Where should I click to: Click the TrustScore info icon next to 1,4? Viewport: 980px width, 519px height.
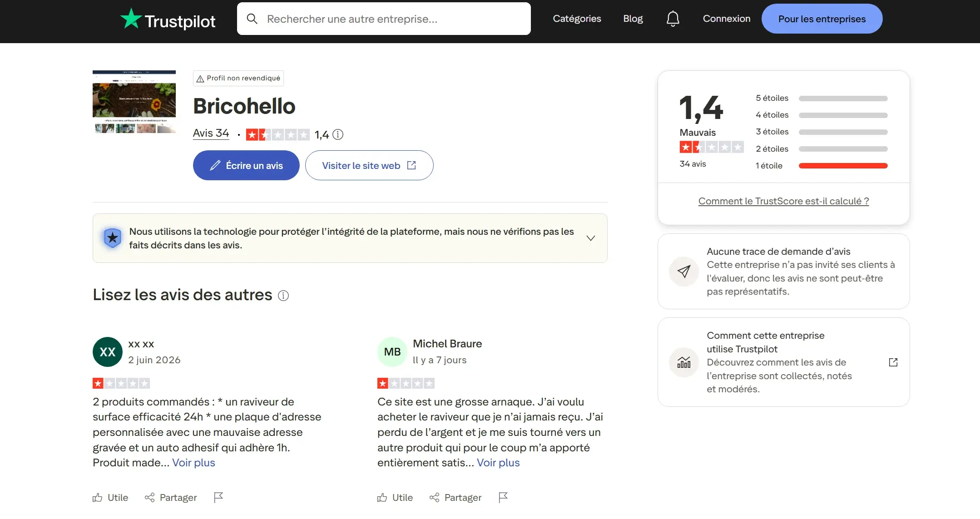pos(338,134)
